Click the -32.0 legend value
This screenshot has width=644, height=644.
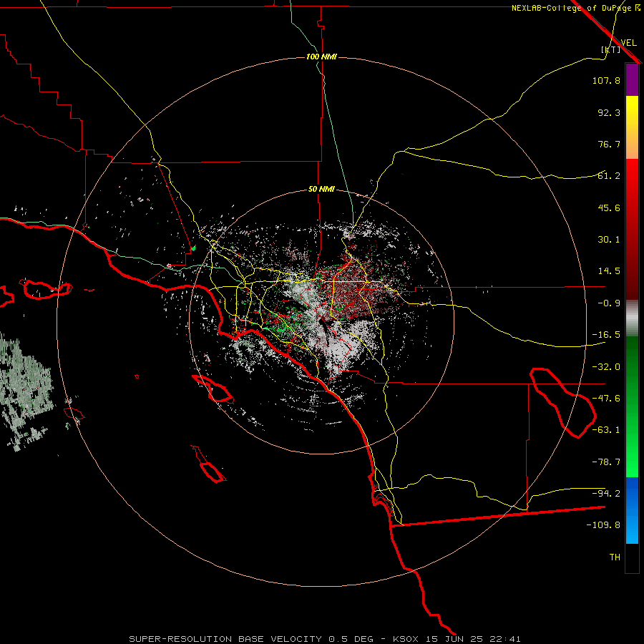[x=606, y=367]
